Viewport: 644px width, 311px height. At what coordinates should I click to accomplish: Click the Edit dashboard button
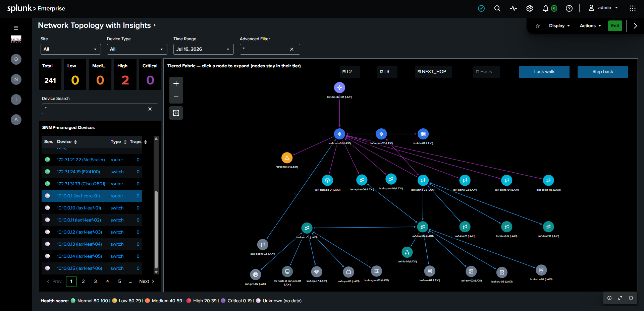tap(615, 26)
